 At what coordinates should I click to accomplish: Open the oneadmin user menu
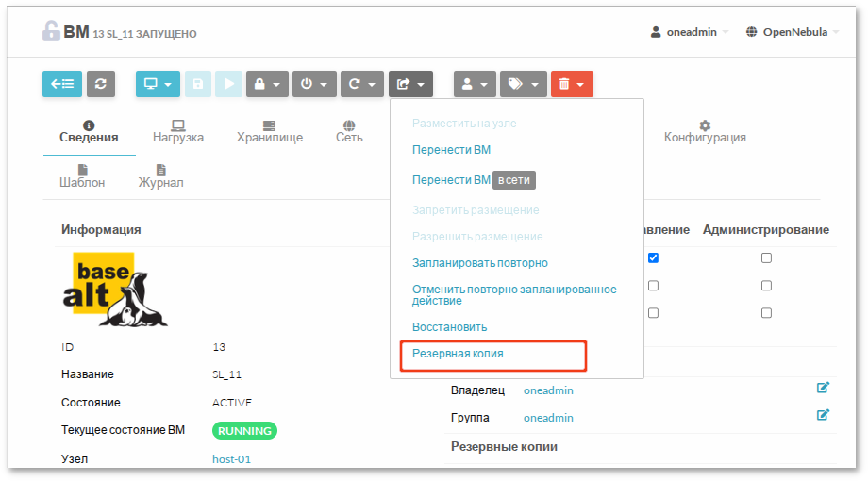689,32
